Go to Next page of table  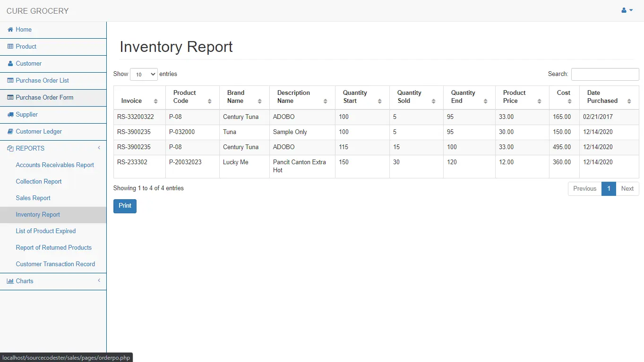click(x=627, y=189)
